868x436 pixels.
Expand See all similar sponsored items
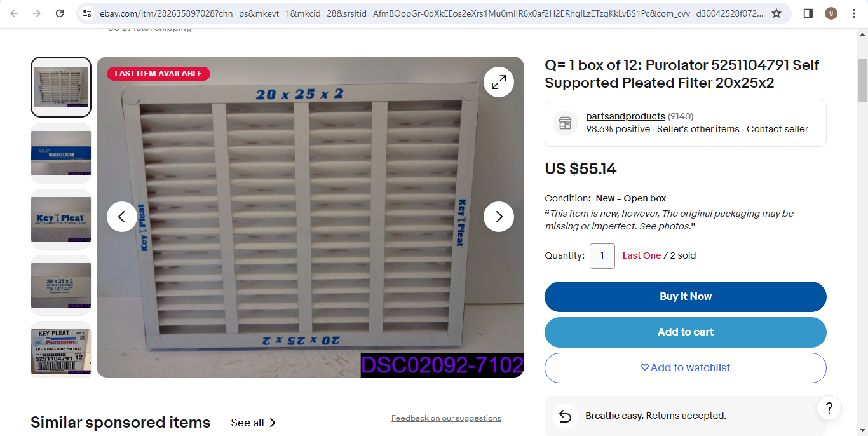tap(253, 423)
